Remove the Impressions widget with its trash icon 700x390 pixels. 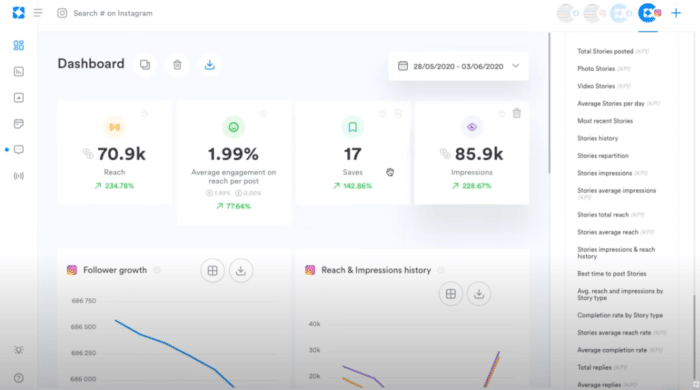517,113
